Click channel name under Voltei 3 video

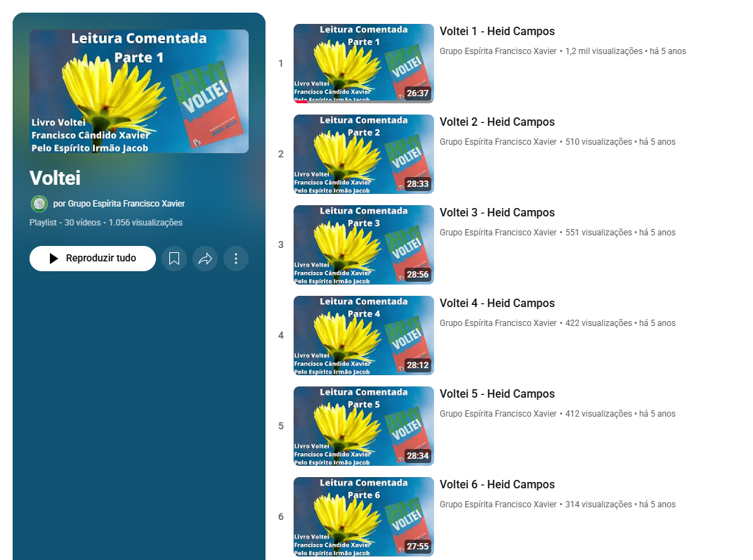click(x=498, y=233)
